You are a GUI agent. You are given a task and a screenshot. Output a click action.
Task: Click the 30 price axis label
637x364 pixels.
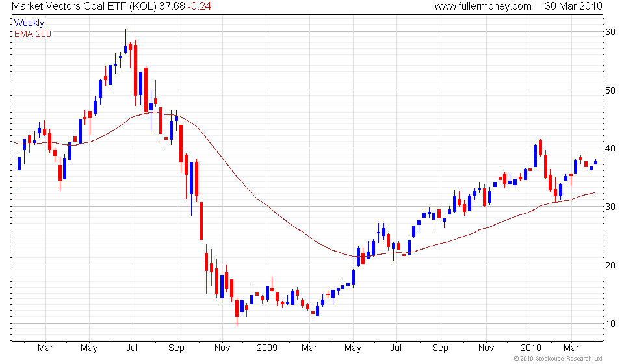[x=610, y=207]
